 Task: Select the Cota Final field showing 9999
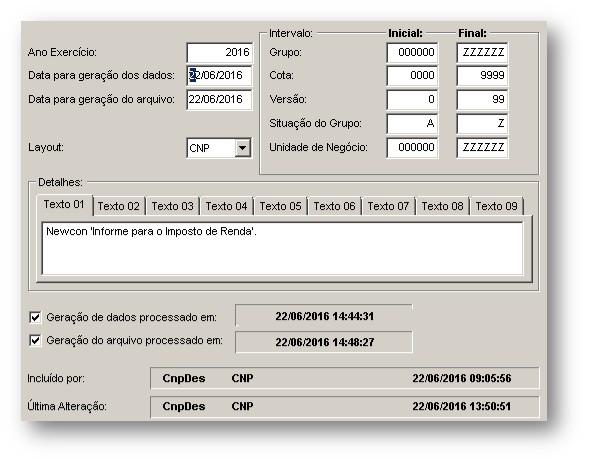482,76
